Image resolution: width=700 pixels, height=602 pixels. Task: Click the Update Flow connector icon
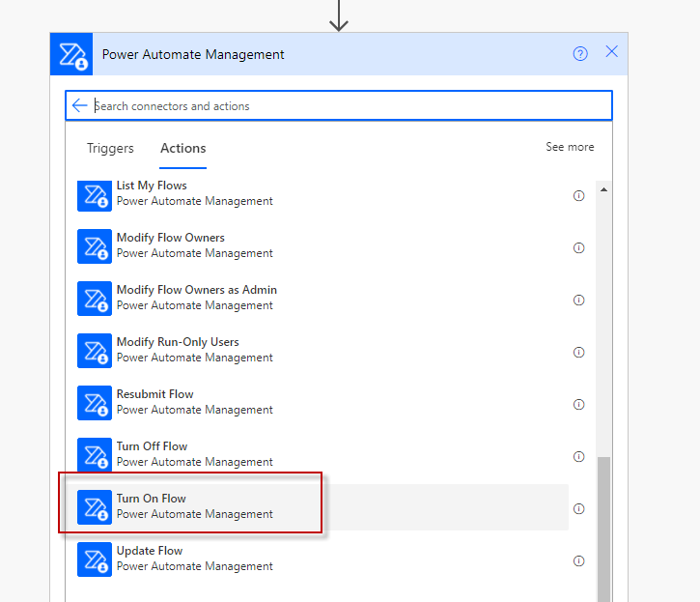95,559
